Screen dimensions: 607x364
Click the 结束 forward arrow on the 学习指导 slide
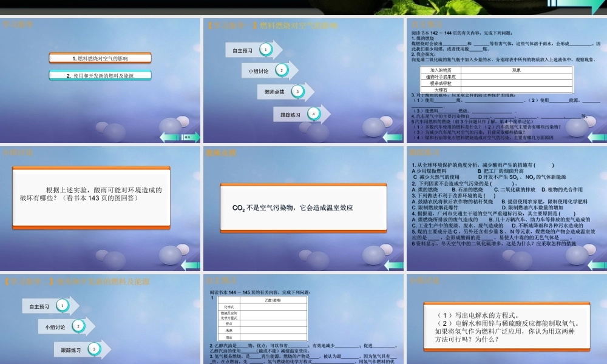pos(191,137)
